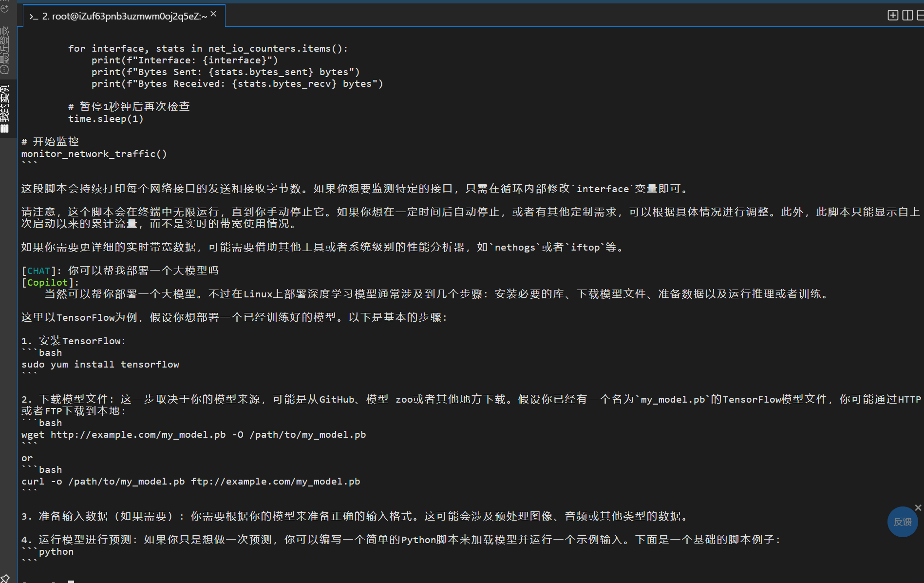924x583 pixels.
Task: Open the 最近登录 sidebar tab
Action: coord(5,50)
